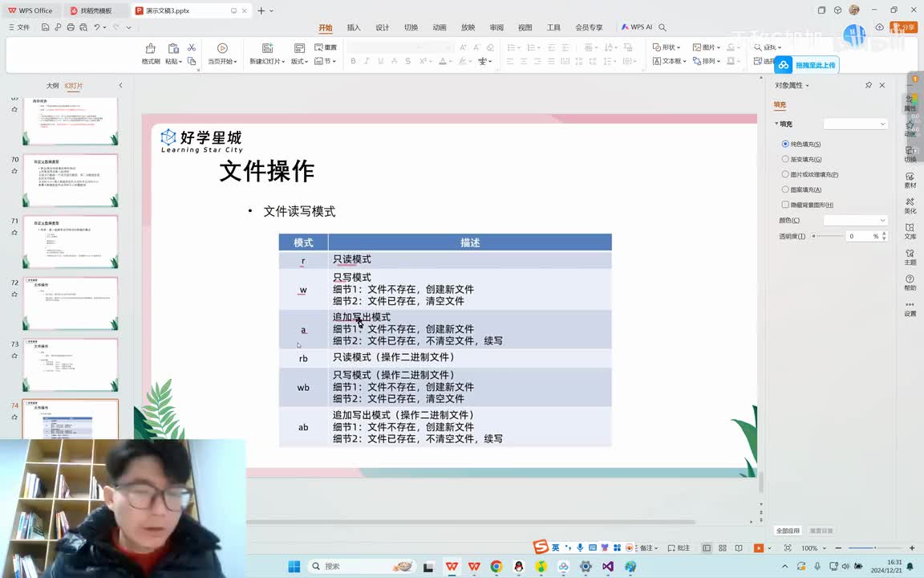
Task: Click the search magnifier next to WPS AI
Action: [x=663, y=27]
